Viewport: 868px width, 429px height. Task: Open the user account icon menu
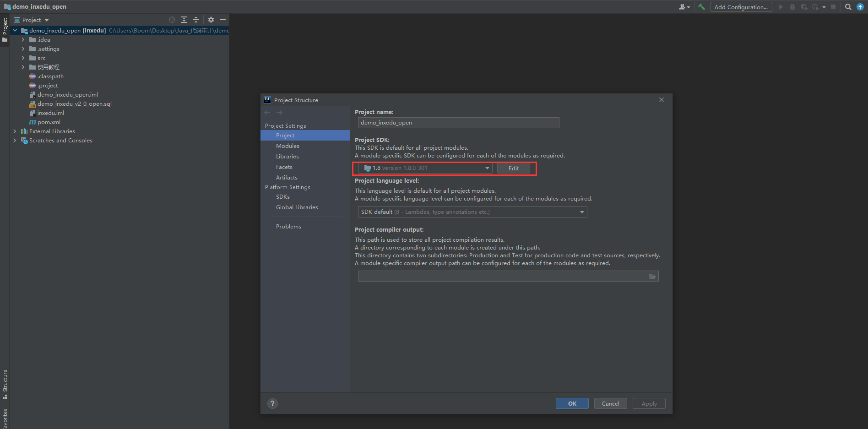click(684, 7)
